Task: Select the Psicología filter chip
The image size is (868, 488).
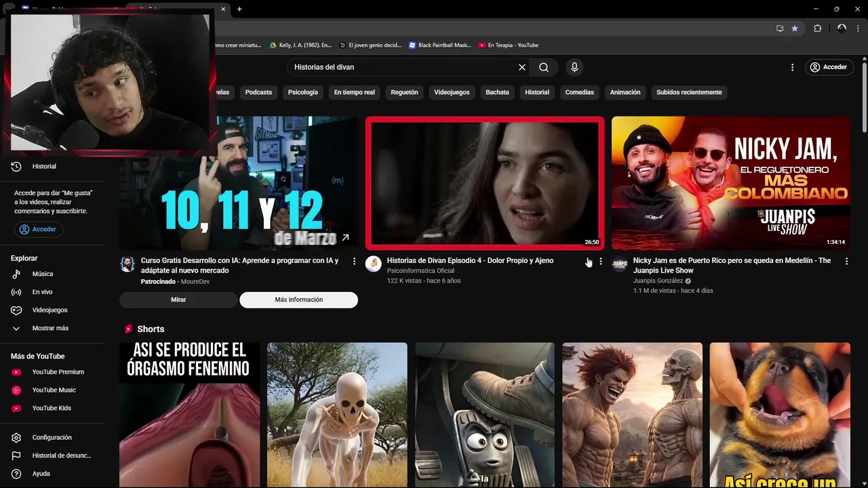Action: coord(302,92)
